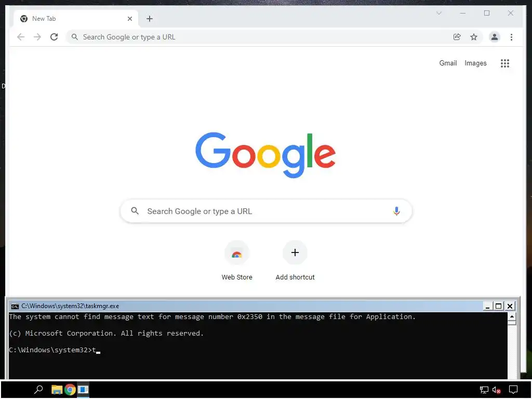Screen dimensions: 532x399
Task: Open the share this page icon
Action: pyautogui.click(x=457, y=37)
